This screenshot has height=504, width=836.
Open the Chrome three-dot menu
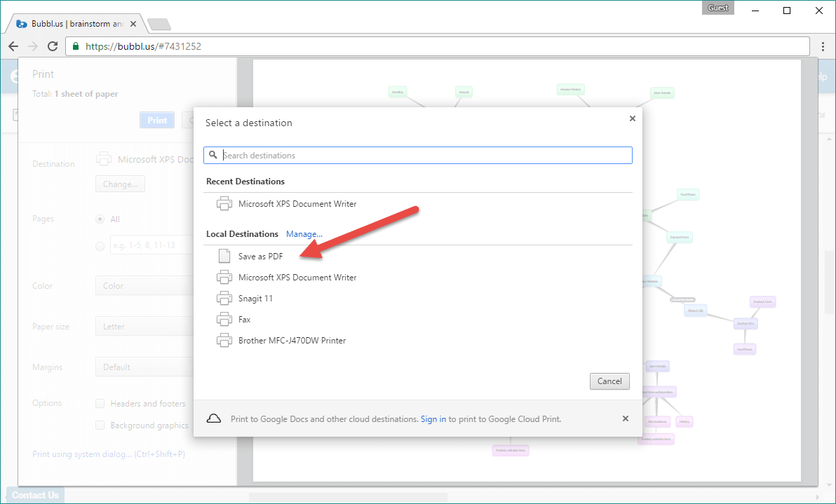tap(823, 46)
